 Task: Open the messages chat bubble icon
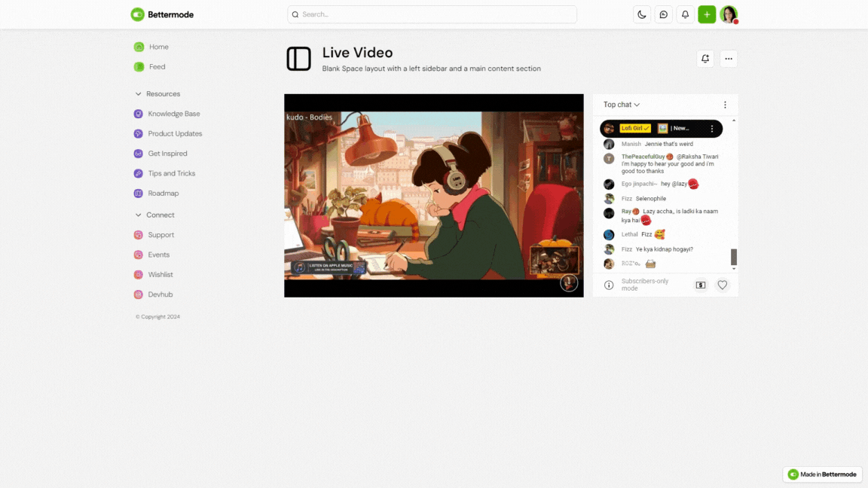pyautogui.click(x=663, y=14)
